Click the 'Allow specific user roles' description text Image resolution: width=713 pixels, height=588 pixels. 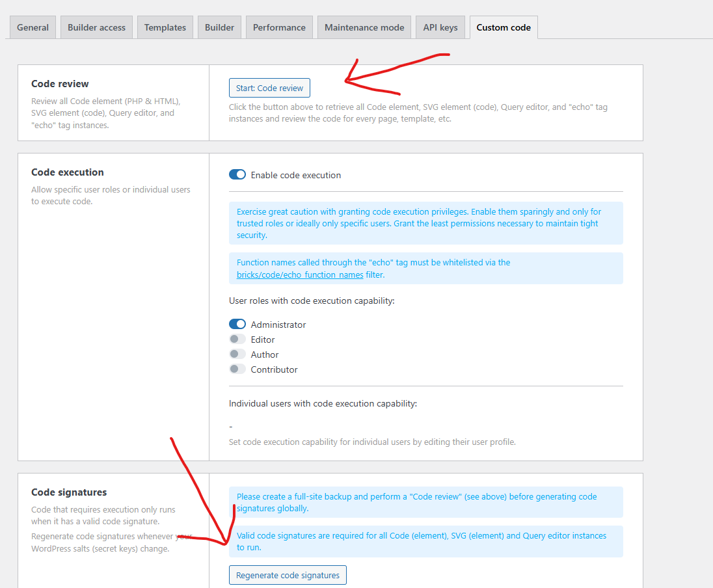[111, 196]
